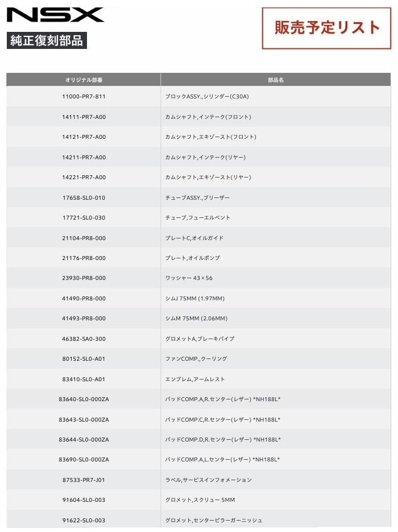Screen dimensions: 398x532
Task: Select part number 23930-PR8-000
Action: click(x=84, y=278)
